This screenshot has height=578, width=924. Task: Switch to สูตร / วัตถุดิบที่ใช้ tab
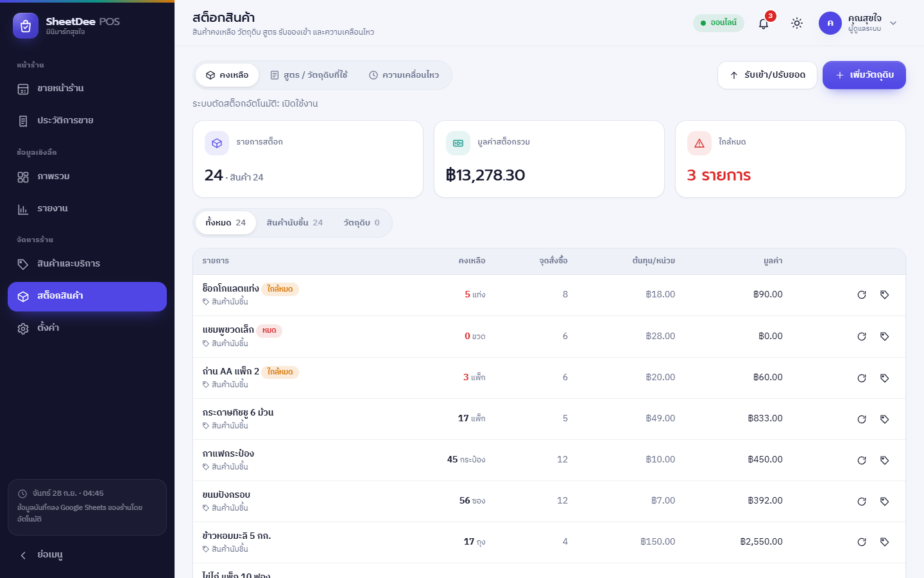(x=309, y=75)
